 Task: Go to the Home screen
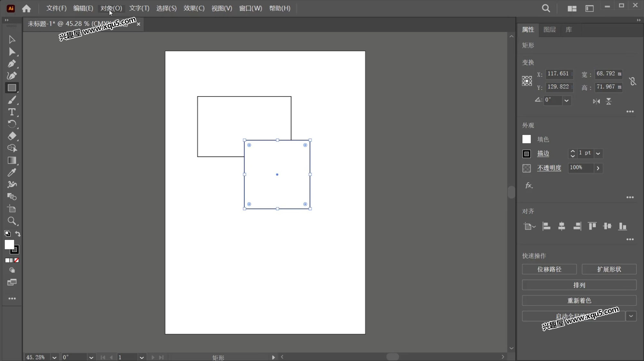[x=26, y=8]
